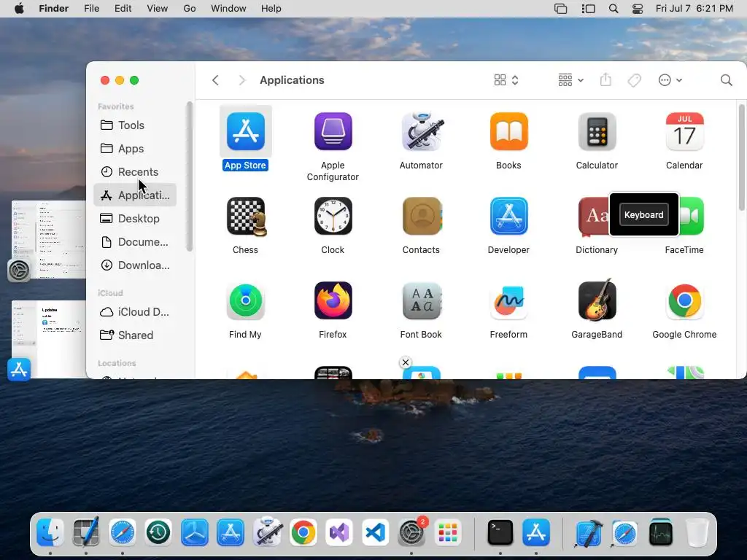The width and height of the screenshot is (747, 560).
Task: Open the File menu
Action: [x=91, y=9]
